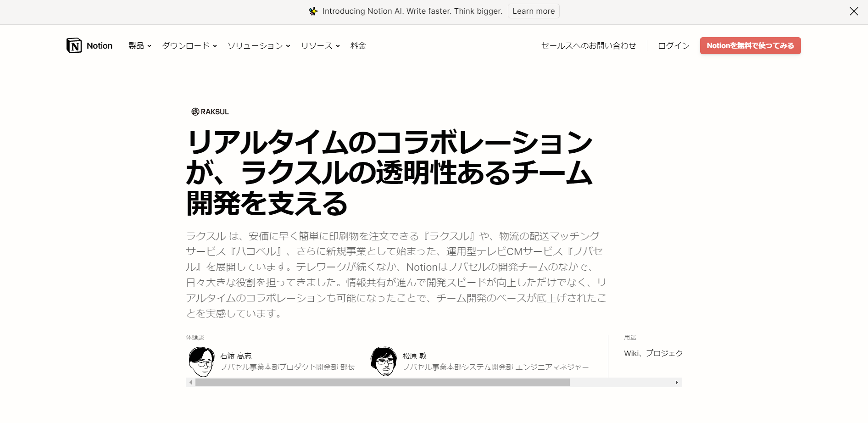868x423 pixels.
Task: Expand the ダウンロード dropdown menu
Action: click(189, 45)
